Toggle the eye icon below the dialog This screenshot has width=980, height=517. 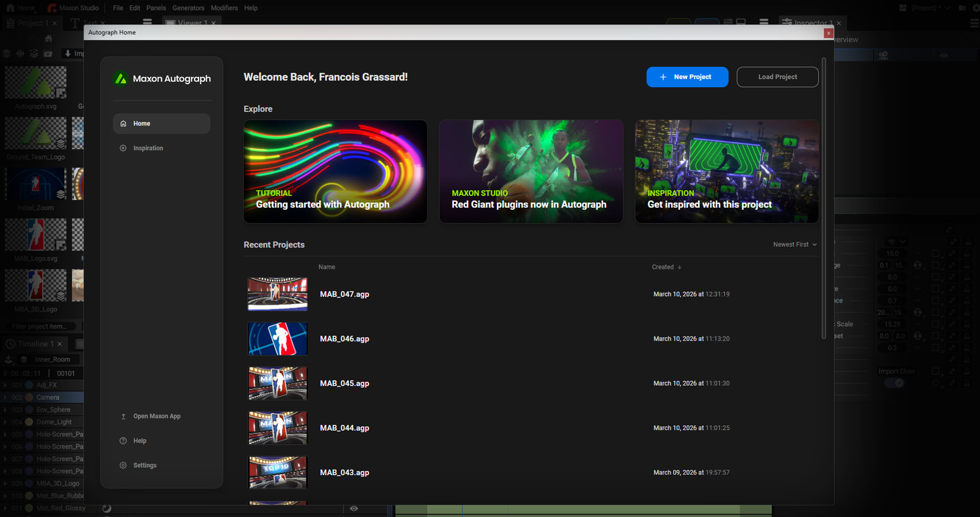[354, 508]
